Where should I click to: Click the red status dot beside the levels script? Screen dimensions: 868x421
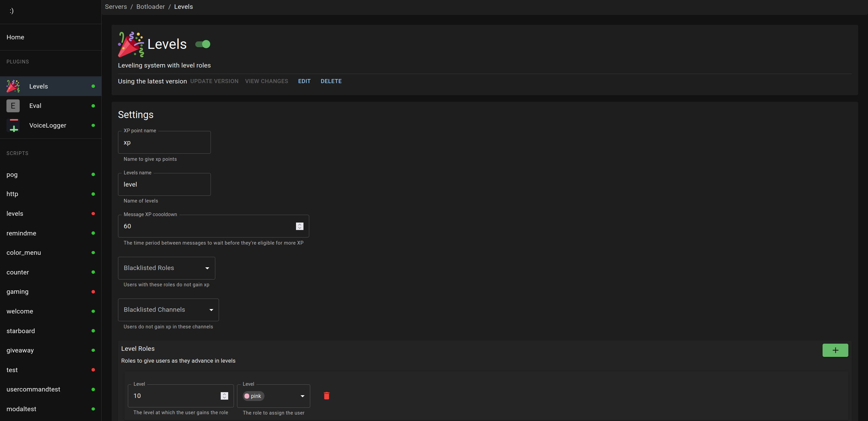(x=93, y=213)
